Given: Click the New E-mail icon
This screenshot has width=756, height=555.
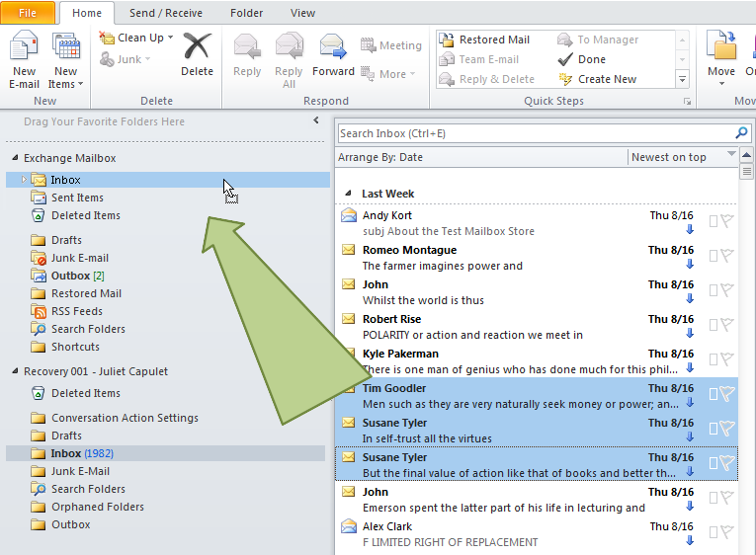Looking at the screenshot, I should (24, 46).
